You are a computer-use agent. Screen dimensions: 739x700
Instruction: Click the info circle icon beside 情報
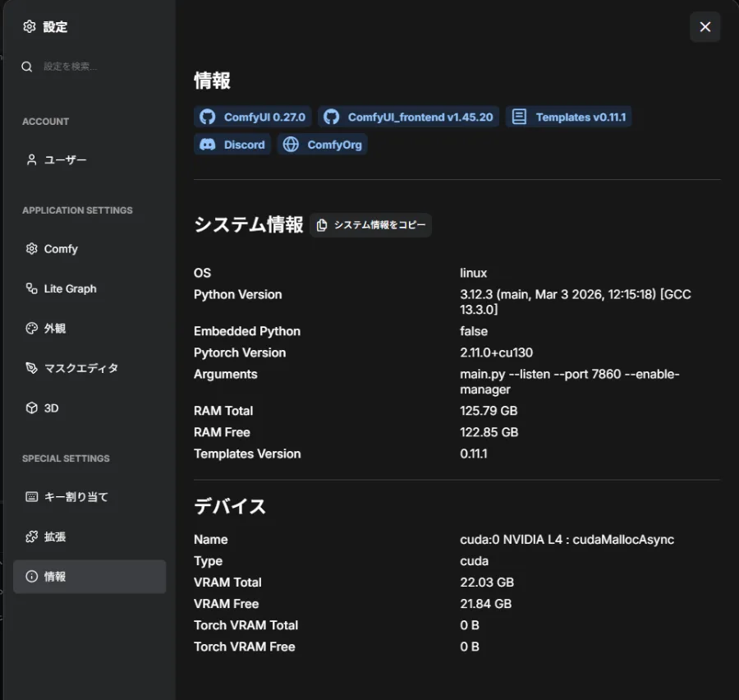click(31, 577)
